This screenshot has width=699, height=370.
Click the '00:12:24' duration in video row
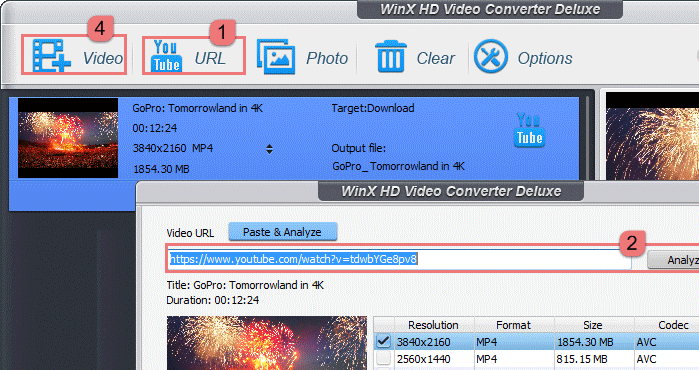pyautogui.click(x=155, y=128)
